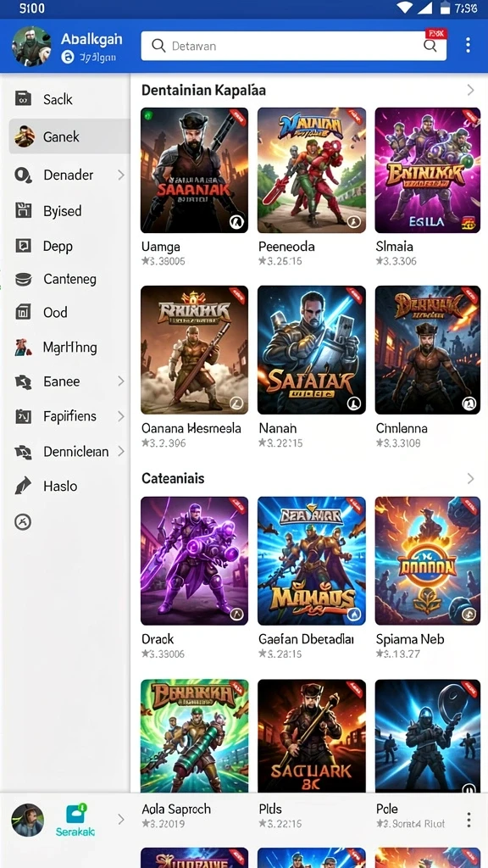Image resolution: width=488 pixels, height=868 pixels.
Task: Click the Detarvan search field
Action: pyautogui.click(x=294, y=46)
